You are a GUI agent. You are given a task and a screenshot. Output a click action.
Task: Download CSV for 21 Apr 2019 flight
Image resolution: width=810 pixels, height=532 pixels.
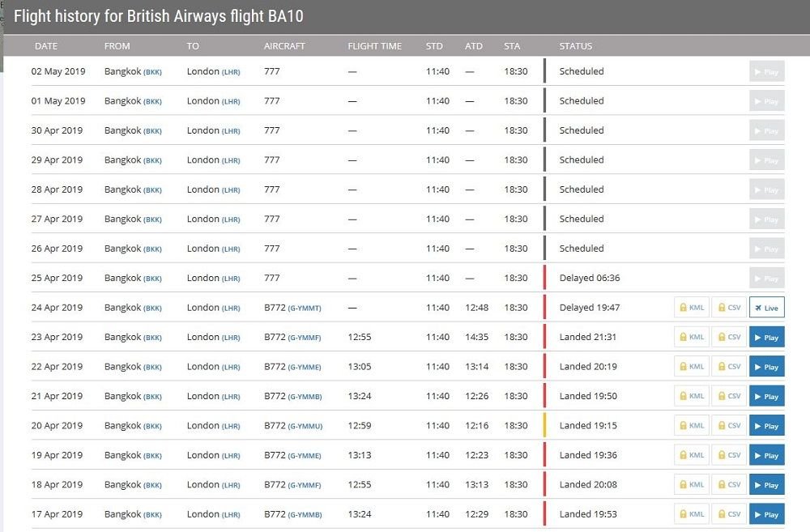click(x=729, y=396)
